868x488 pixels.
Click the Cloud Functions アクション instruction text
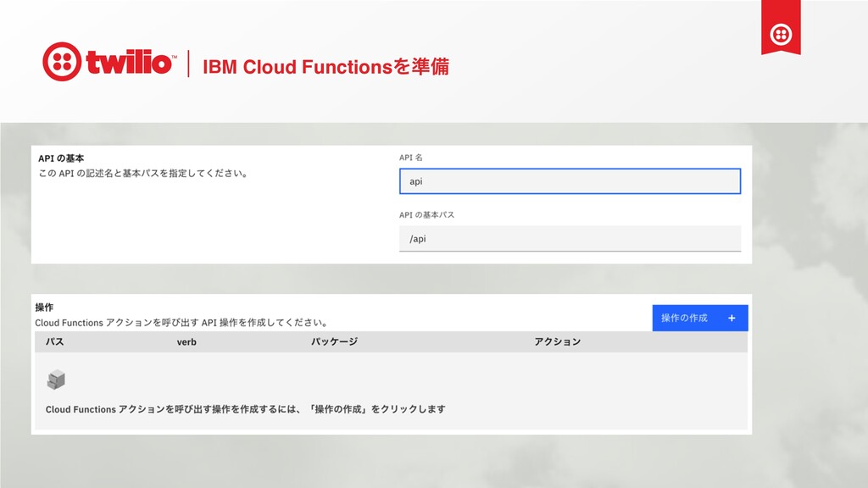point(182,323)
